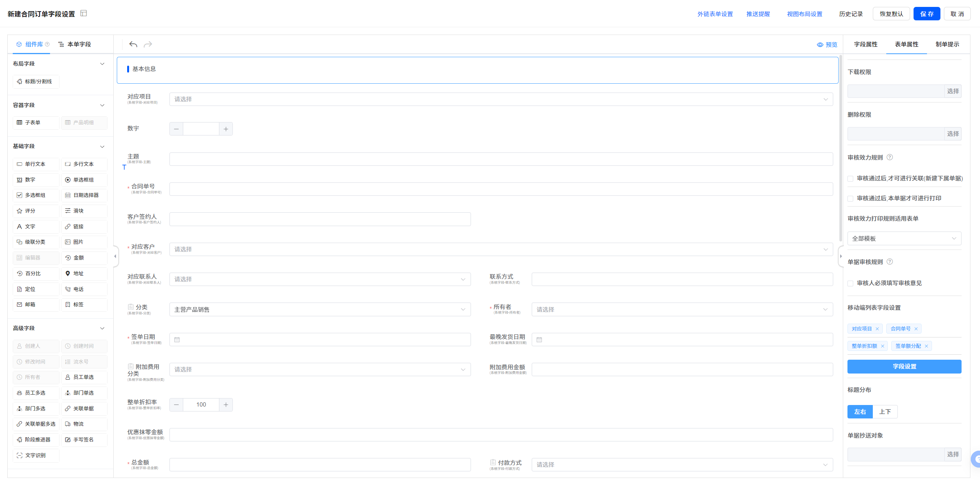Select the 手写签名 field component
980x486 pixels.
pos(84,440)
